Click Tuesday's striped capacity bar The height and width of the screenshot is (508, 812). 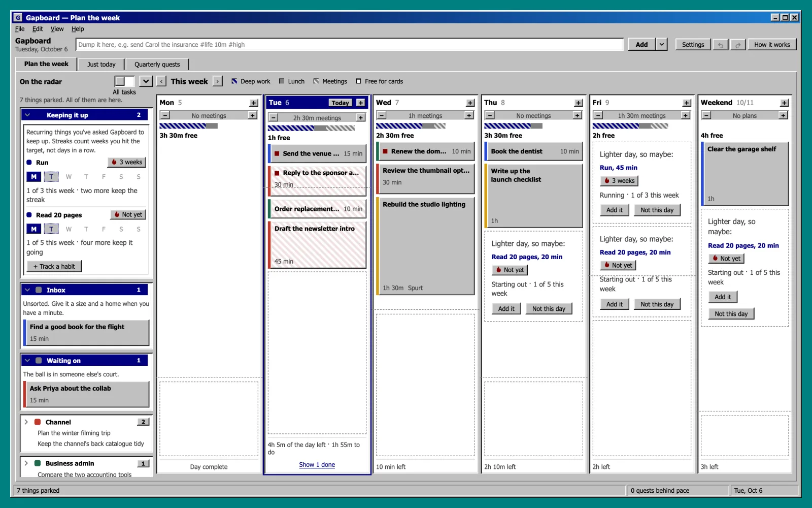click(x=311, y=128)
